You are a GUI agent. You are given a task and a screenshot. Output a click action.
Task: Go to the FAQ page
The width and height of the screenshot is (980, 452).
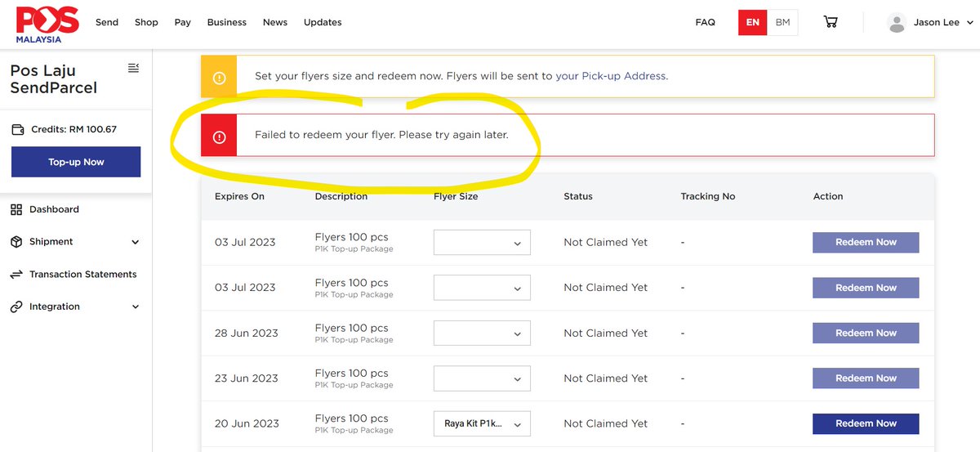coord(706,22)
